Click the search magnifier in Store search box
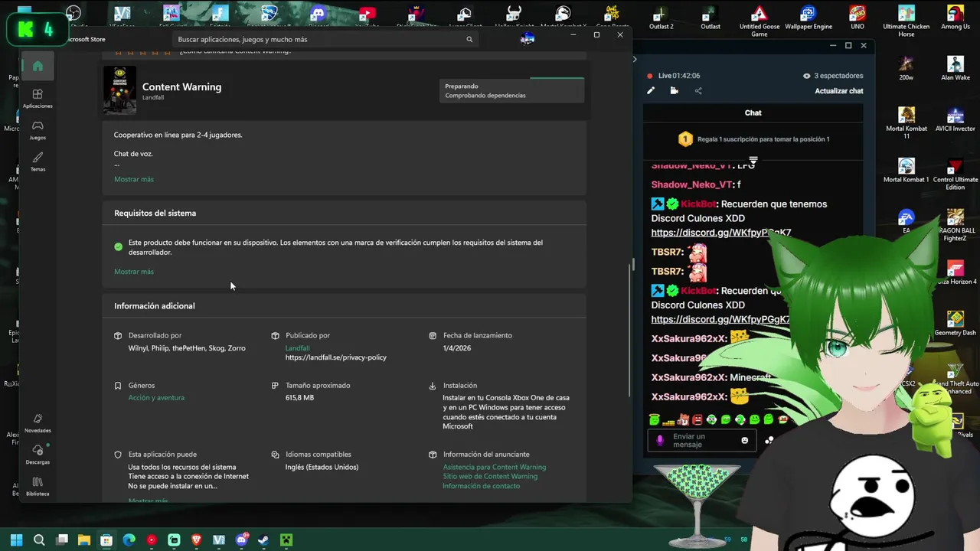The width and height of the screenshot is (980, 551). [x=469, y=39]
